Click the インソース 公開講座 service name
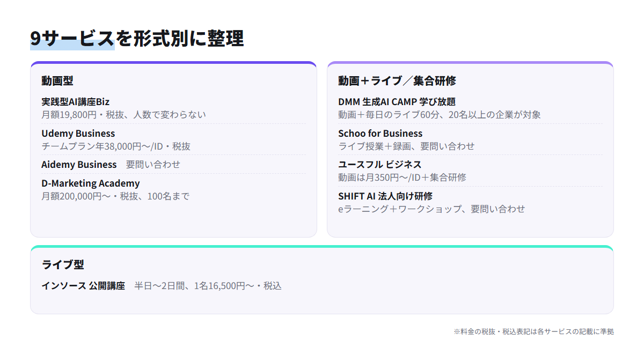The image size is (644, 362). pos(83,286)
